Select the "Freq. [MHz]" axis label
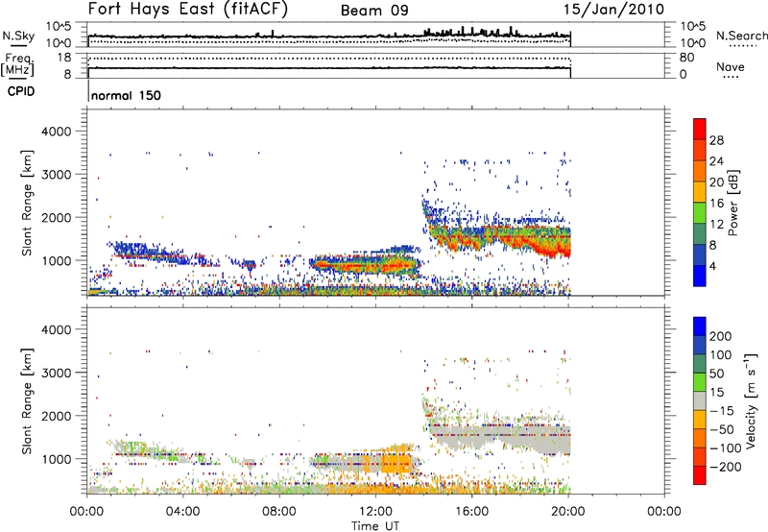 click(18, 64)
